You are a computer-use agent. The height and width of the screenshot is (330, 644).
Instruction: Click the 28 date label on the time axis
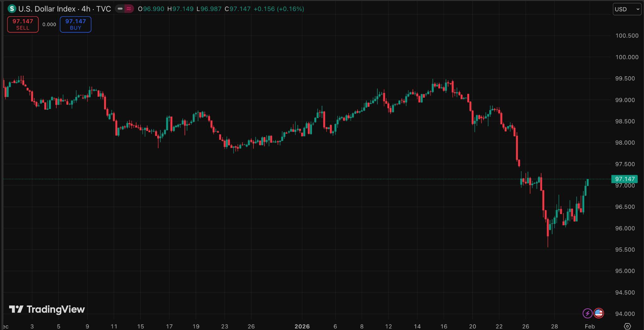pos(554,326)
